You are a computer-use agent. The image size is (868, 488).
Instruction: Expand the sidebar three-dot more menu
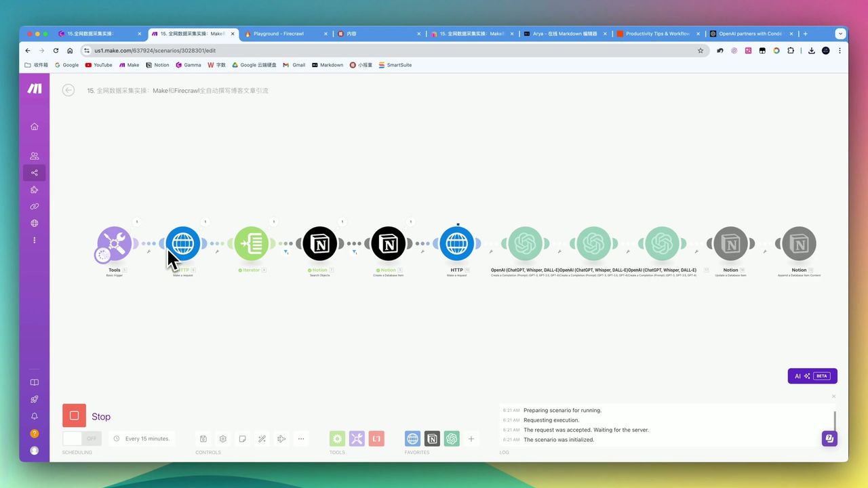35,240
